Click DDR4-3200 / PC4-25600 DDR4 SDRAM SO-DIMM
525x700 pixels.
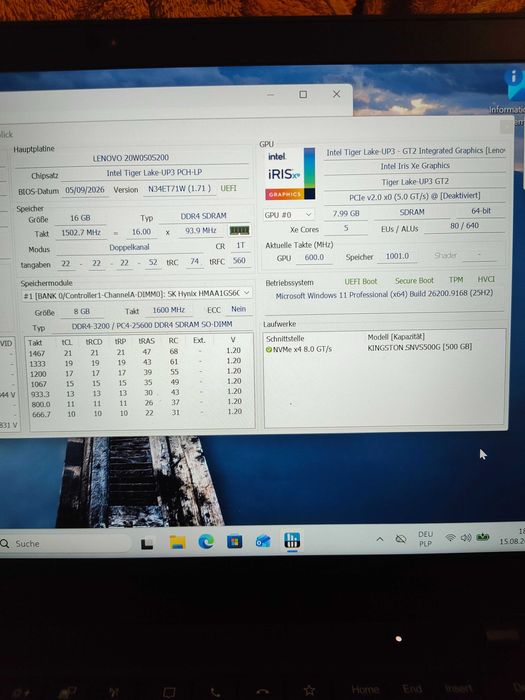point(152,325)
